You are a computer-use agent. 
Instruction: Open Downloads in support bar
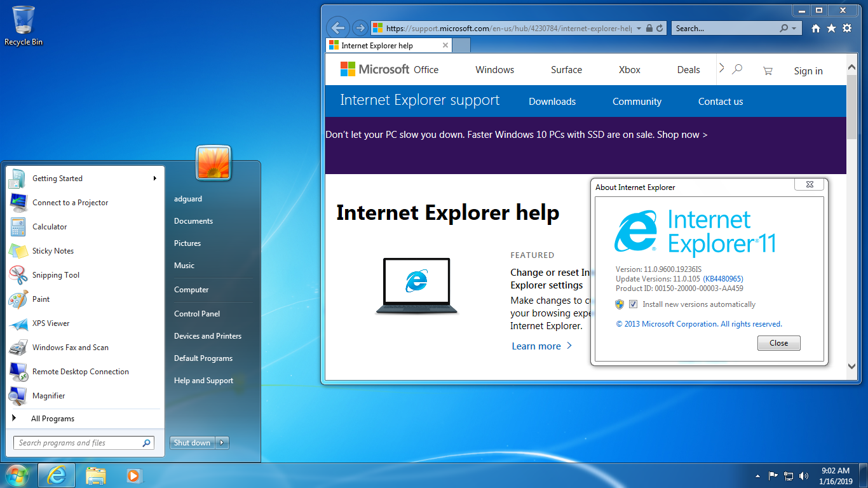tap(552, 102)
